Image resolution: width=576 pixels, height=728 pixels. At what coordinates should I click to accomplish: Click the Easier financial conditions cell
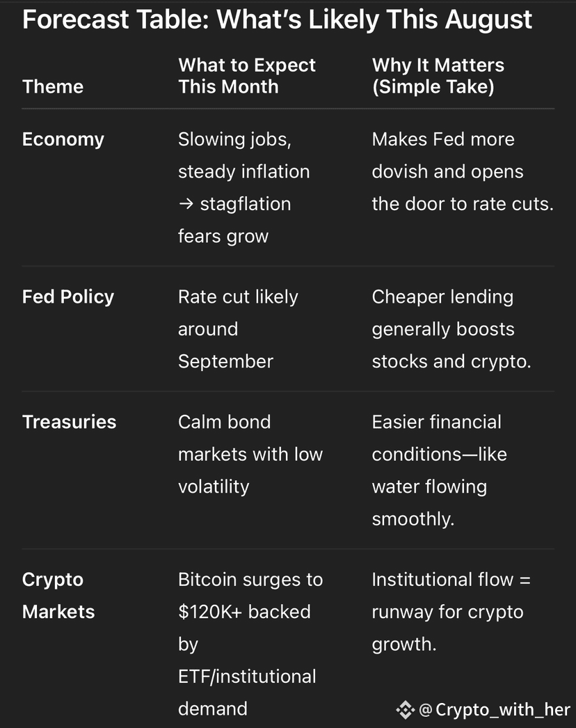(x=440, y=470)
